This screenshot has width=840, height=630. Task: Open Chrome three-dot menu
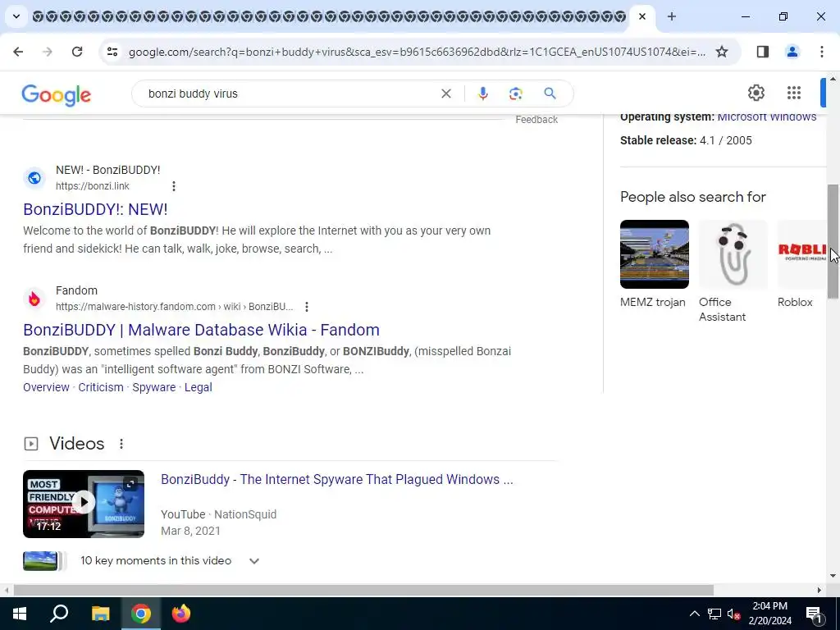(821, 52)
